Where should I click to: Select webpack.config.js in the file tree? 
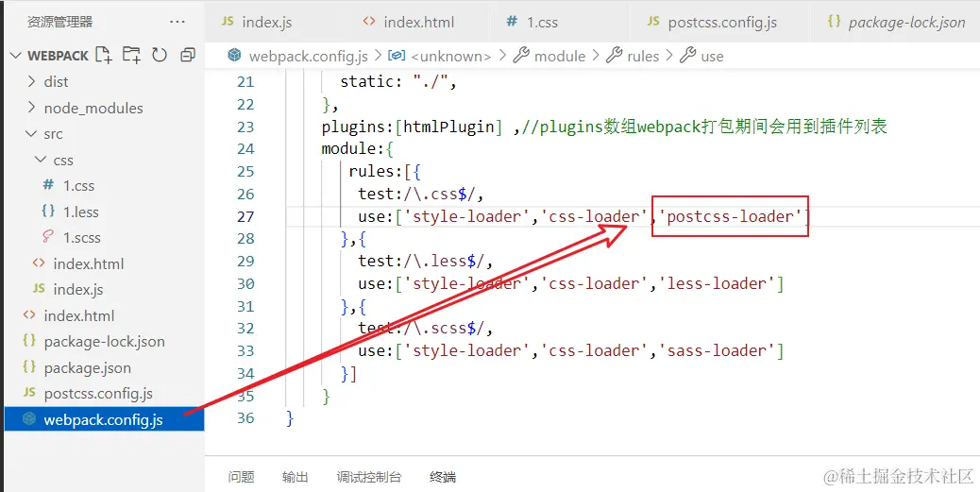[x=104, y=419]
